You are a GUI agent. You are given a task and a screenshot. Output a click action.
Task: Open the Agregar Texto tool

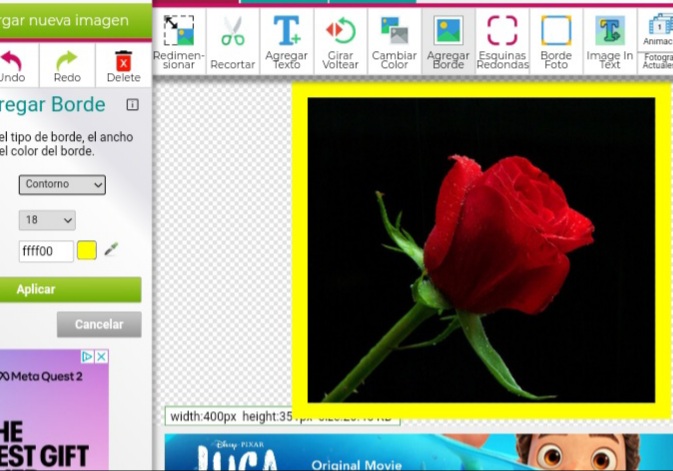point(287,42)
